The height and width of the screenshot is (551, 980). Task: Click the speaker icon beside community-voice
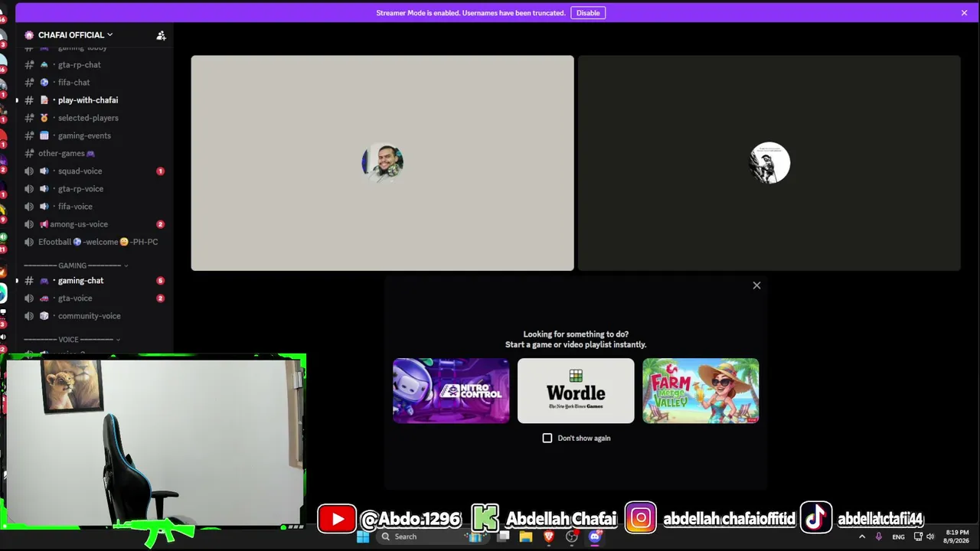[x=29, y=316]
